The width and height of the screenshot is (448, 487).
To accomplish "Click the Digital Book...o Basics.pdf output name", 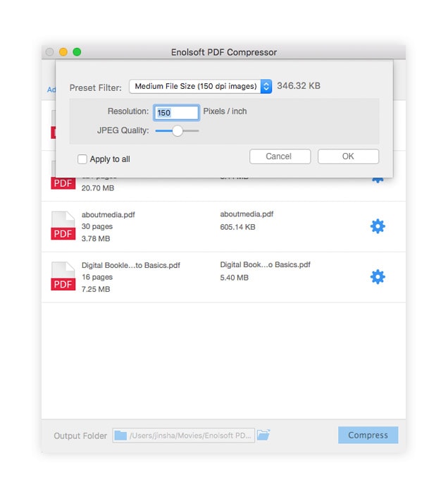I will (x=265, y=264).
